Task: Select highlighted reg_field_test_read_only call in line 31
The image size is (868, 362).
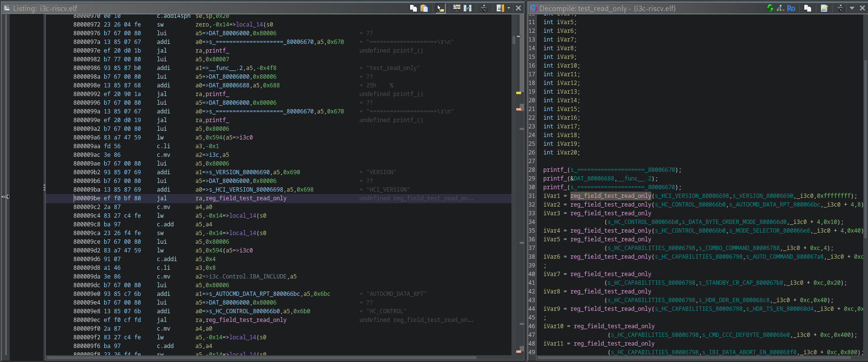Action: pos(610,196)
